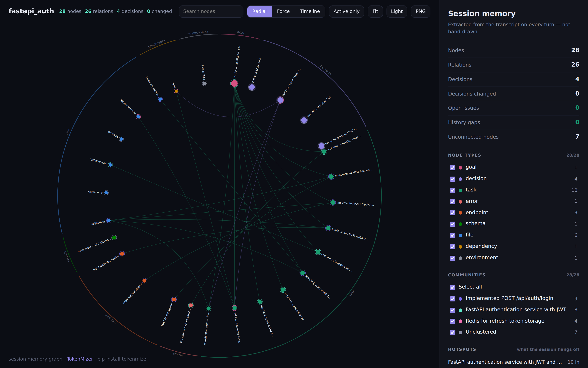Select the redis dependency node
The height and width of the screenshot is (368, 588).
(176, 91)
